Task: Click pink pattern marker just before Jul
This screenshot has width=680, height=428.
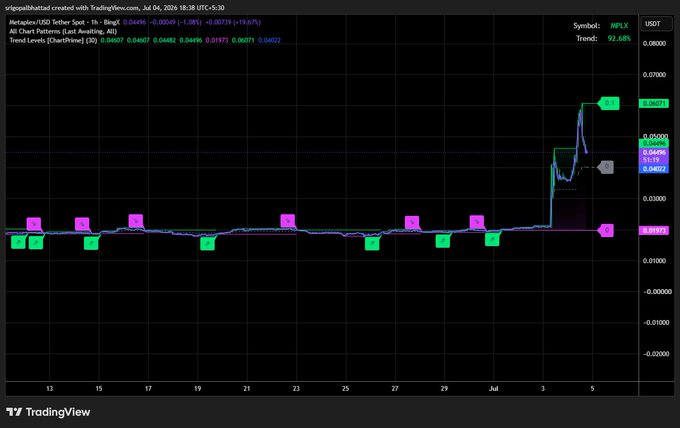Action: [x=477, y=222]
